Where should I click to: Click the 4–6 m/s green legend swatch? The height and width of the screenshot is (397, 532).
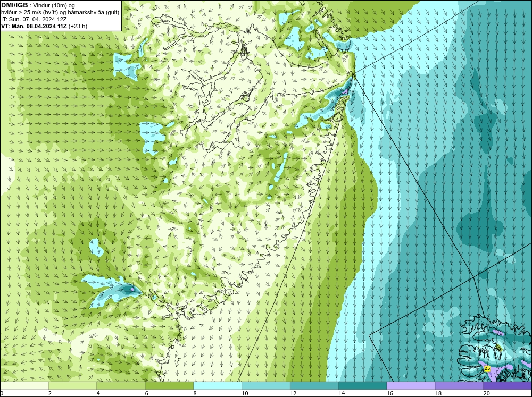pos(121,386)
